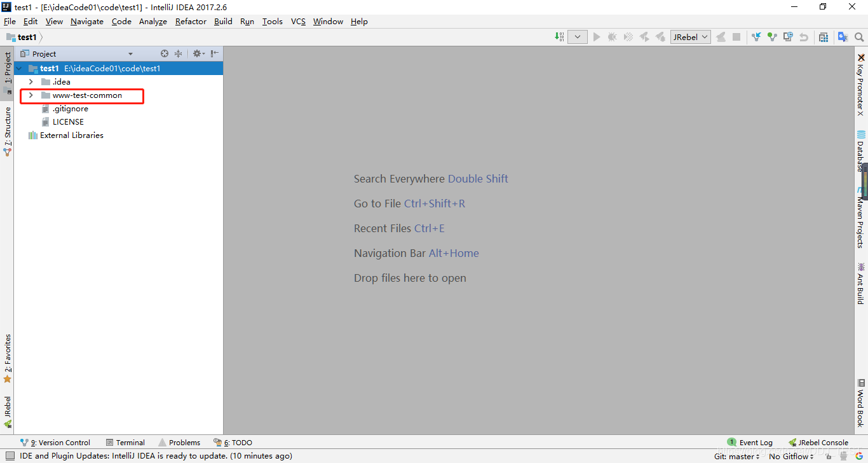Image resolution: width=868 pixels, height=463 pixels.
Task: Open the 2: Favorites side tab
Action: tap(8, 358)
